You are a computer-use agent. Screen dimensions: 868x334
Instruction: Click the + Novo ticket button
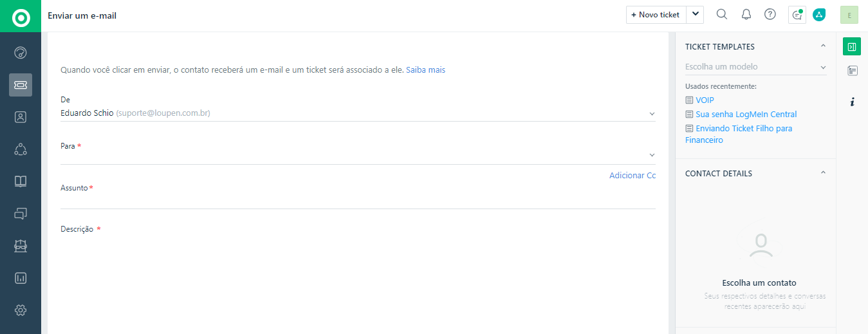click(x=656, y=15)
